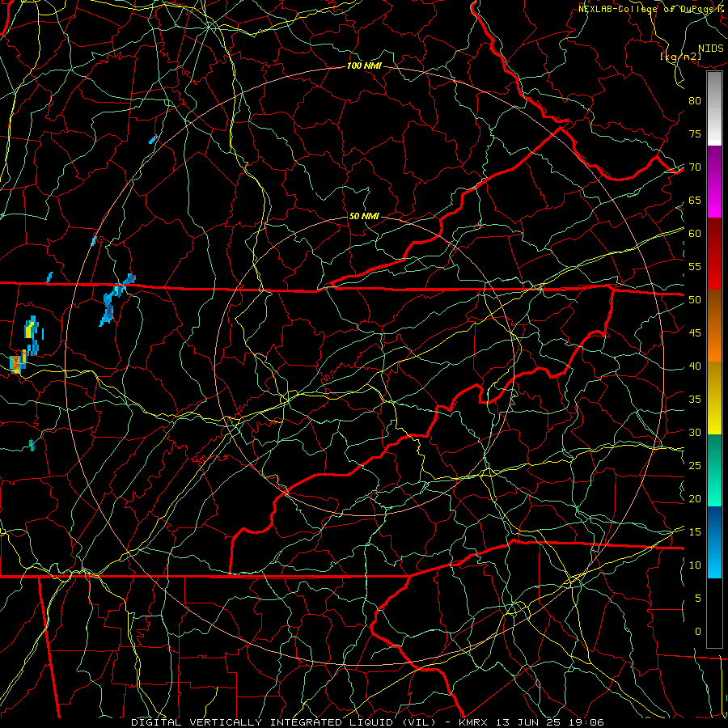
Task: Pick the purple-magenta segment of the color bar
Action: [714, 181]
